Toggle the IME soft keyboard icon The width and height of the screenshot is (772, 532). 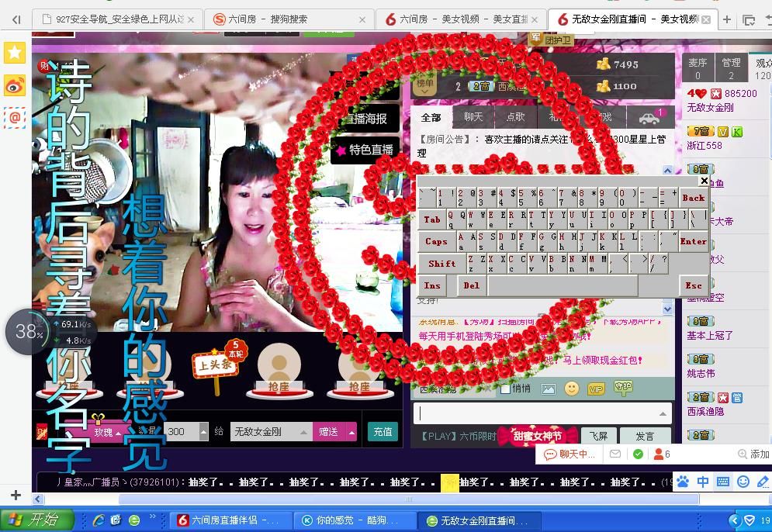click(x=723, y=481)
